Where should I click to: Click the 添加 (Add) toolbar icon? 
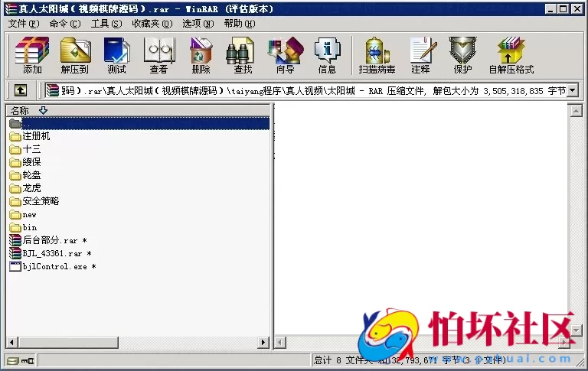click(32, 54)
